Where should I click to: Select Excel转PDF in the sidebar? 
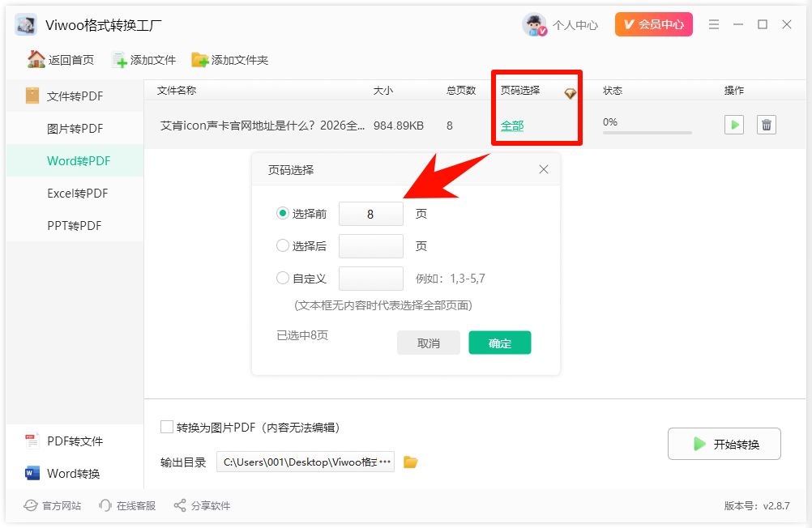[x=75, y=193]
